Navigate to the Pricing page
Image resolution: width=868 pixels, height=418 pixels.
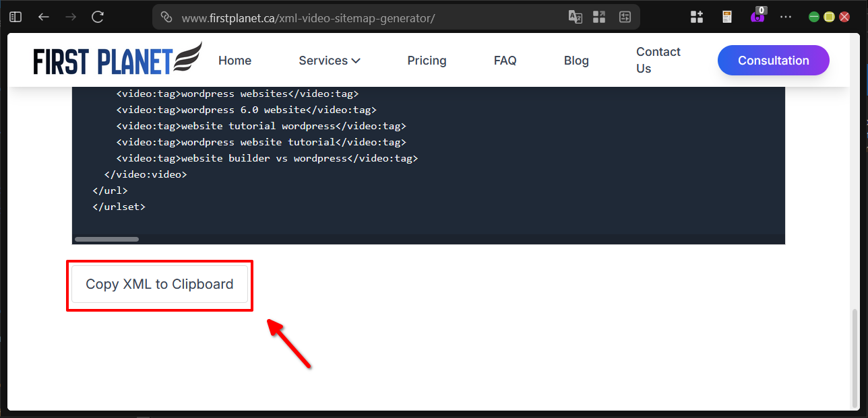[427, 60]
